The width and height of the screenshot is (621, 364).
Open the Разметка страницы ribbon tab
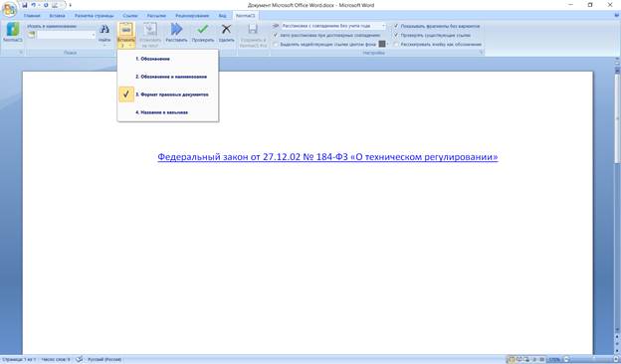pyautogui.click(x=94, y=16)
